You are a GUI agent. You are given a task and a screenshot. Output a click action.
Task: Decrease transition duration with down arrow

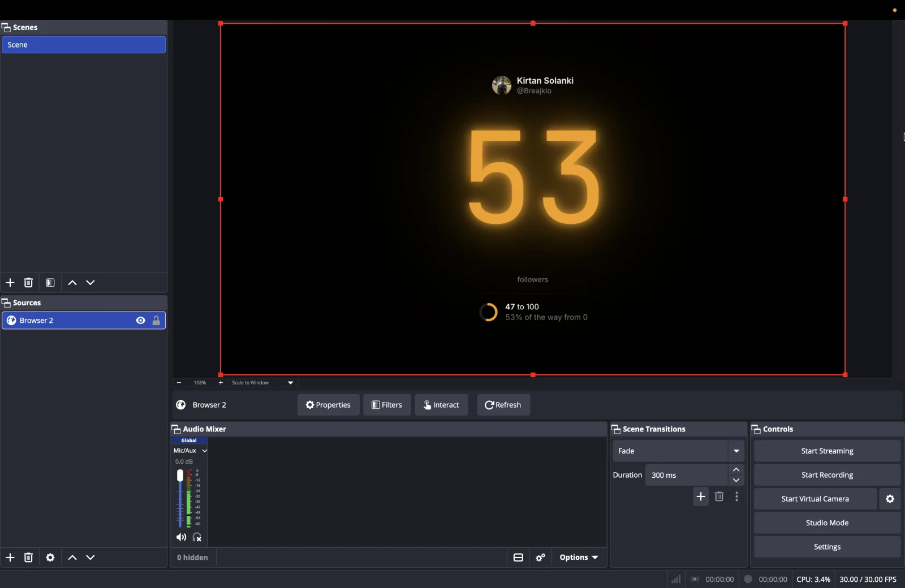[x=736, y=480]
